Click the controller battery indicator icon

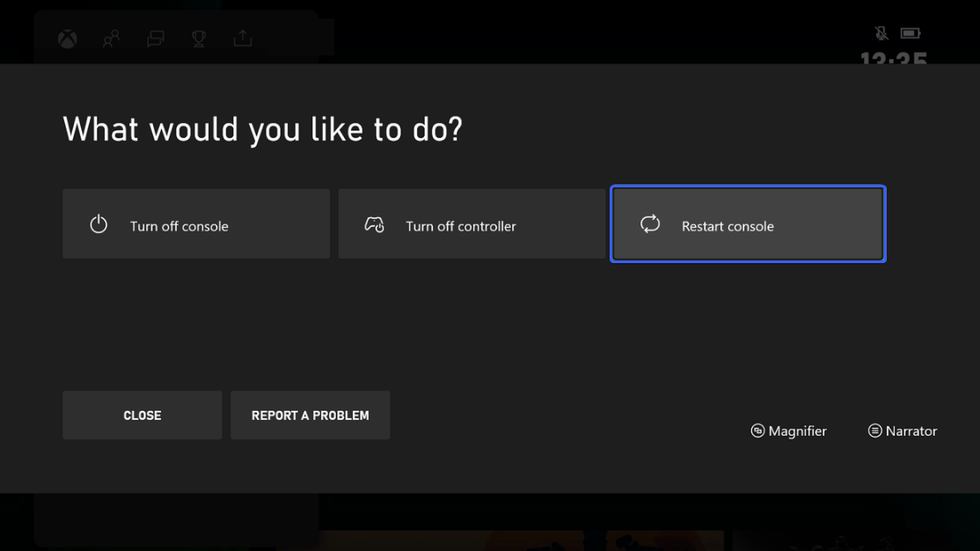pos(911,32)
